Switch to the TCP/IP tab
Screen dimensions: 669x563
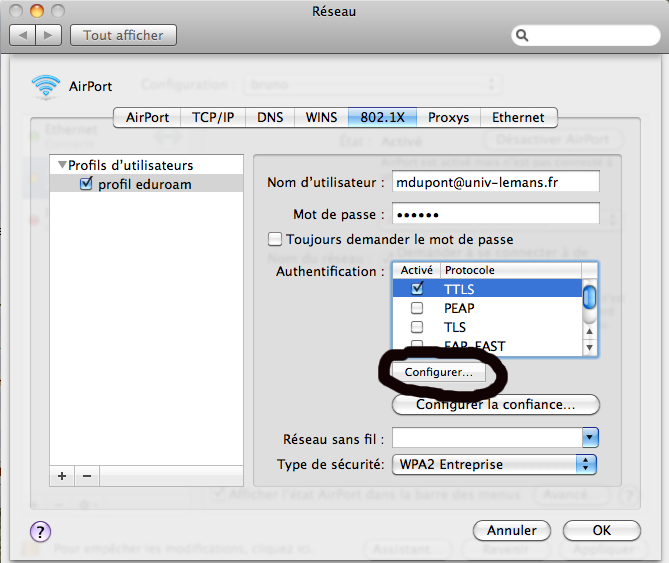212,117
